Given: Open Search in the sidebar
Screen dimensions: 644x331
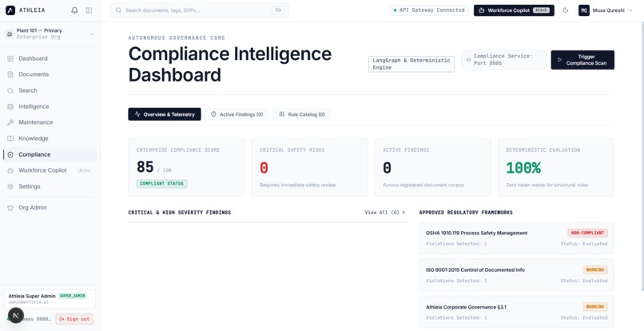Looking at the screenshot, I should 50,90.
